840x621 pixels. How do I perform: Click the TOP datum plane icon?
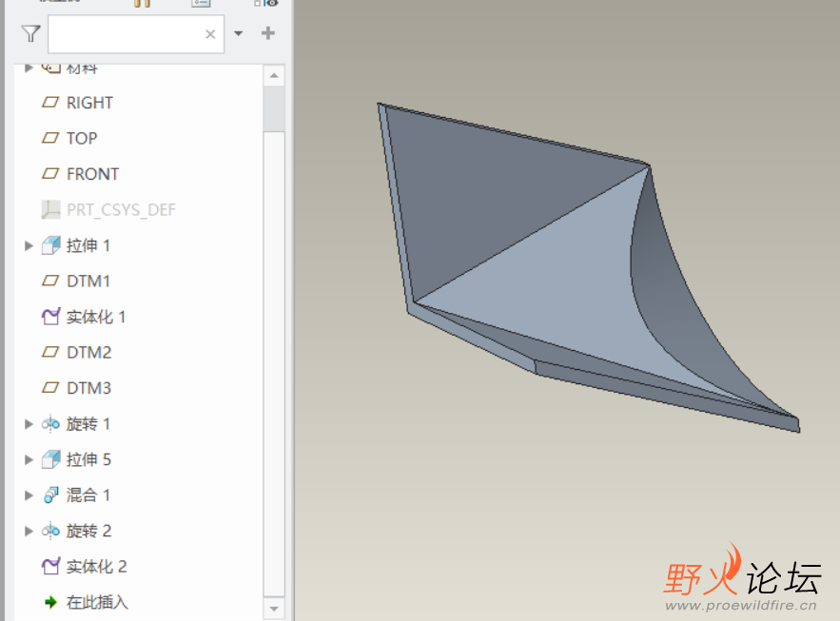click(50, 138)
